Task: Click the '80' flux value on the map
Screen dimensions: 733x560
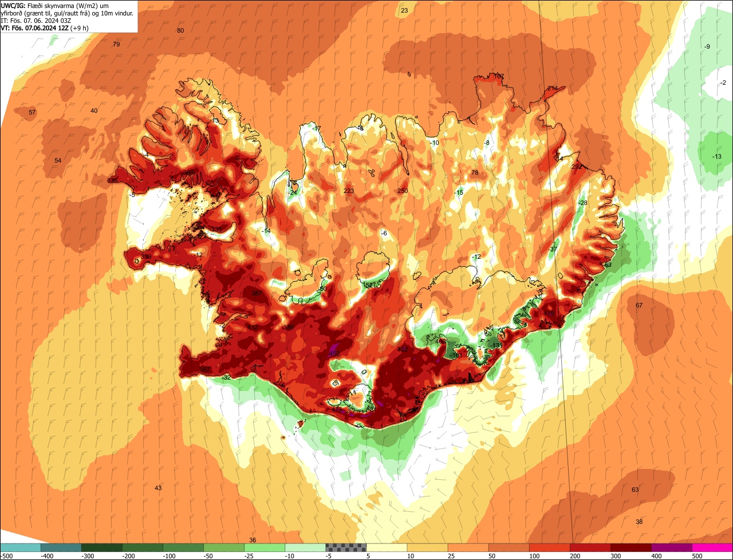Action: coord(180,30)
